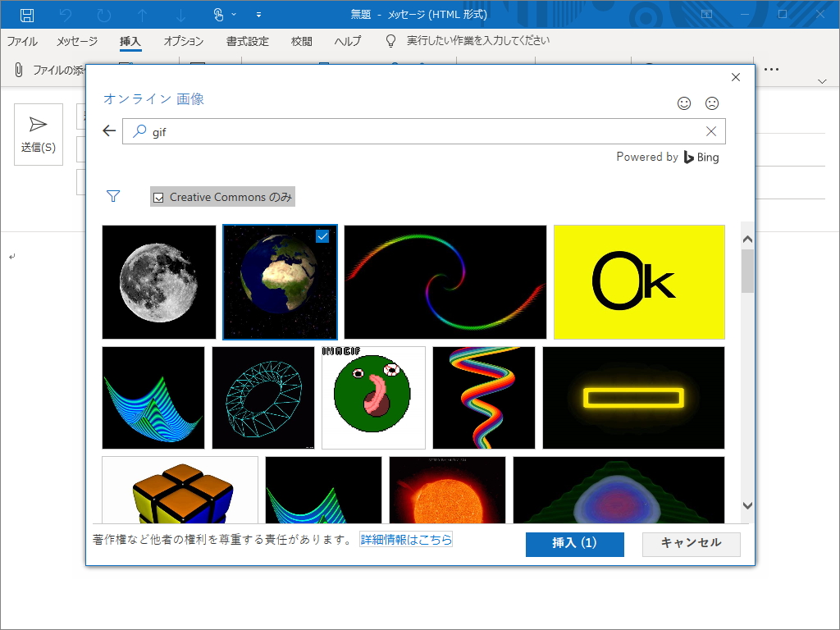Toggle touch/mouse mode in the title bar
The height and width of the screenshot is (630, 840).
coord(218,14)
